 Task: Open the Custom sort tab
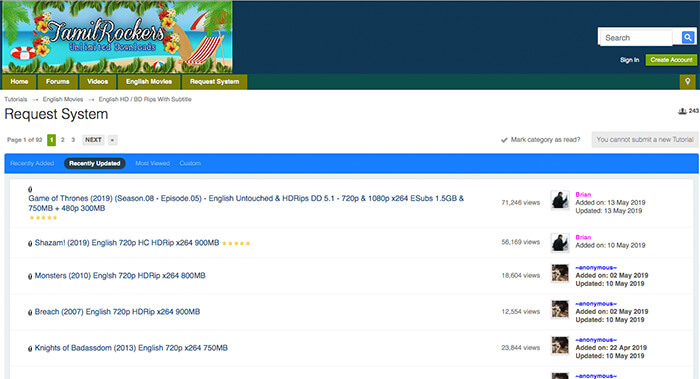point(190,163)
